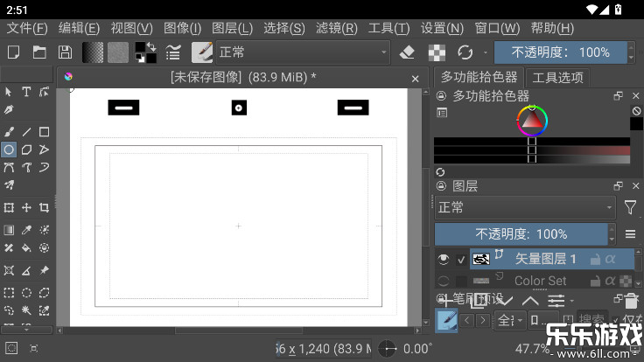Viewport: 644px width, 362px height.
Task: Open the brush blending mode 正常 dropdown
Action: point(302,52)
